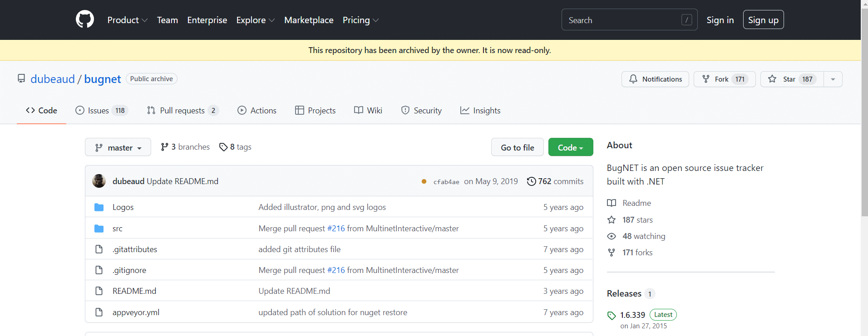Switch to the Issues tab

click(x=102, y=110)
